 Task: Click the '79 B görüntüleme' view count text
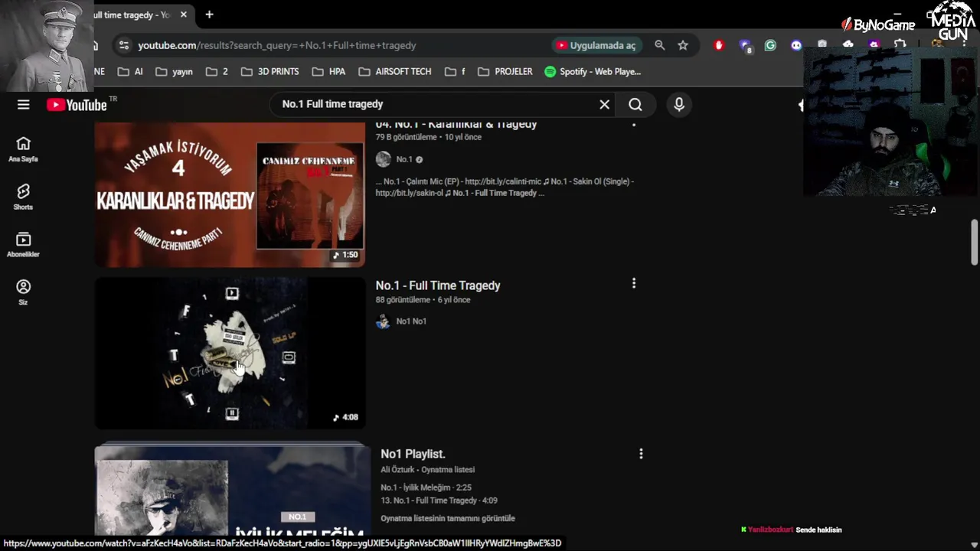tap(406, 137)
